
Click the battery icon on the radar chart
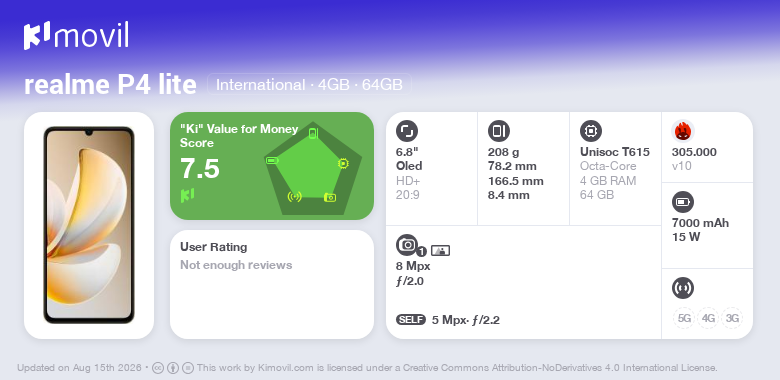(x=272, y=160)
